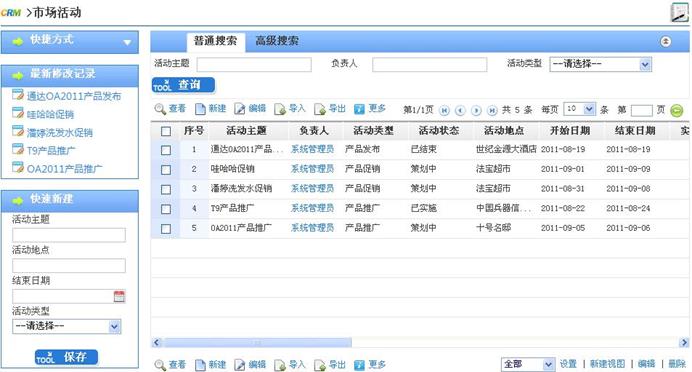The width and height of the screenshot is (692, 372).
Task: Click record icon beside 哇哈哈促销
Action: (x=18, y=113)
